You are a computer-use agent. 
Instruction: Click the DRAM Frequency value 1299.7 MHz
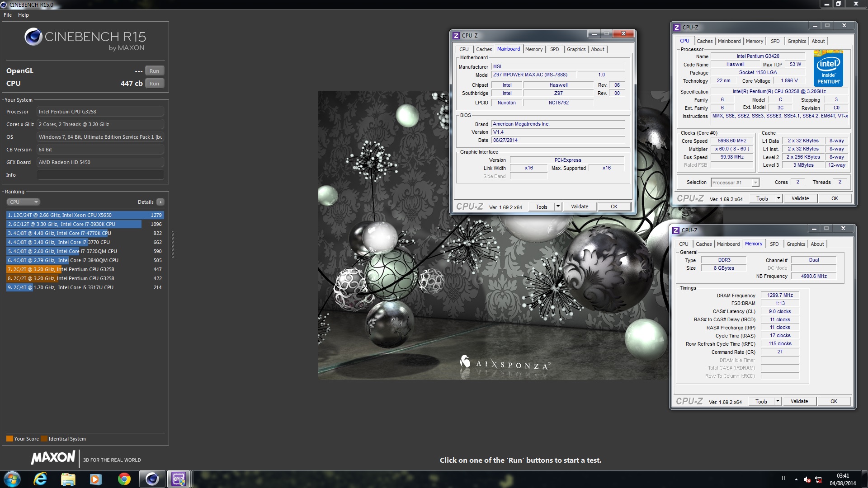pos(780,295)
